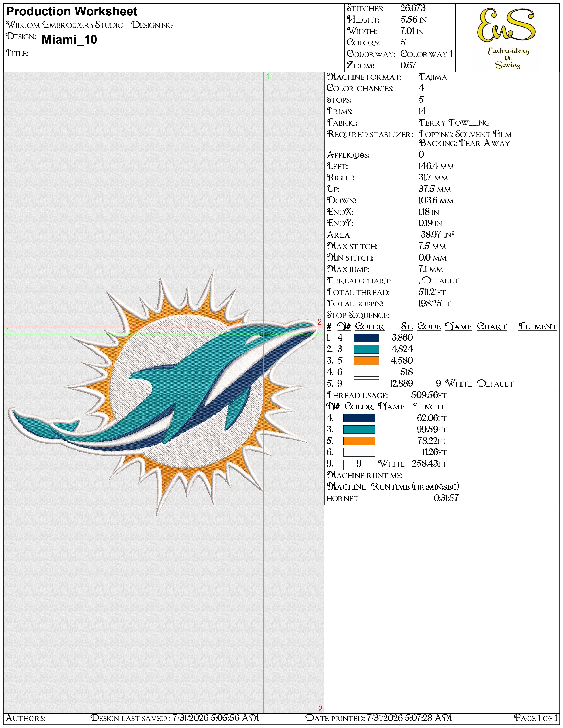Click the teal swatch in Stop Sequence
Screen dimensions: 563x728
click(366, 349)
